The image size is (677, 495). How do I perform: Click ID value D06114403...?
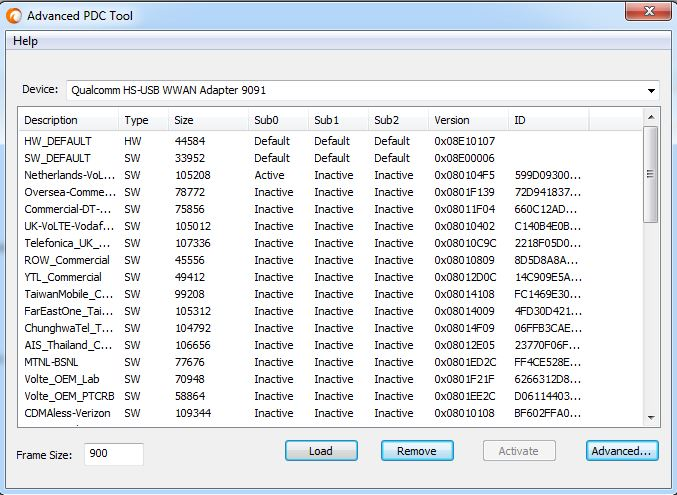[x=548, y=396]
